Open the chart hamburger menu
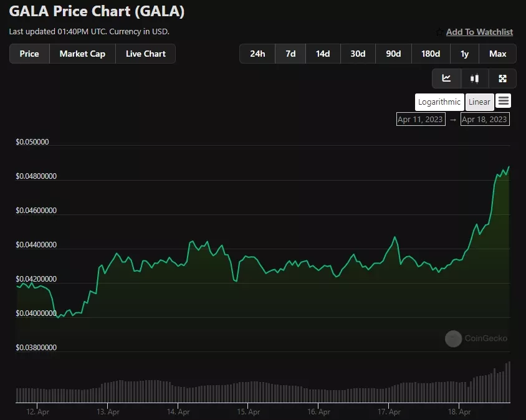526x420 pixels. pos(504,101)
